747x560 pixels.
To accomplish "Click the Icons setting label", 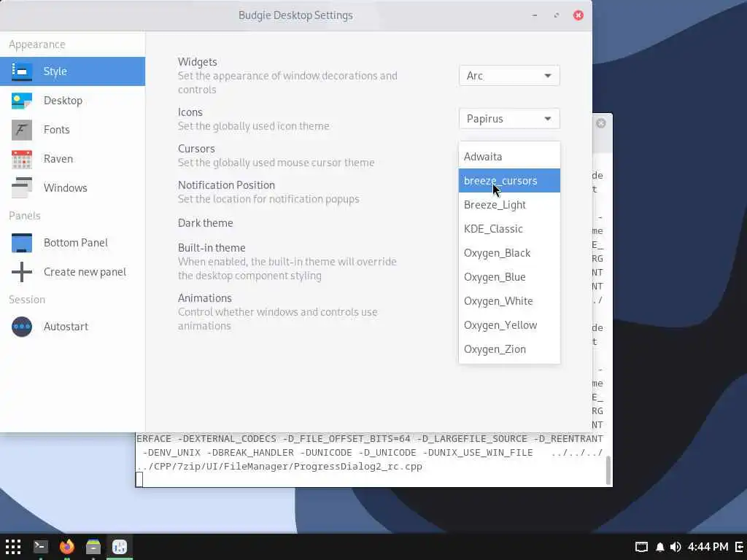I will coord(190,112).
